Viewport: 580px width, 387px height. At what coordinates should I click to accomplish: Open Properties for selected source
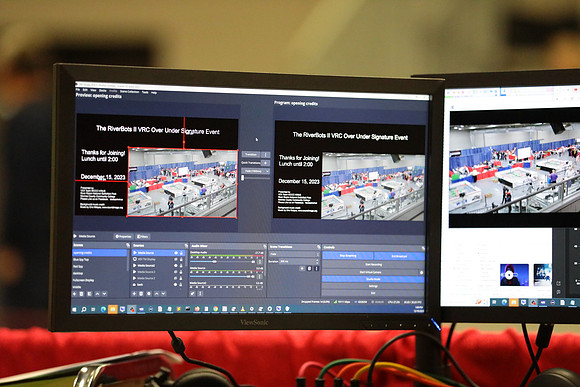[x=124, y=236]
